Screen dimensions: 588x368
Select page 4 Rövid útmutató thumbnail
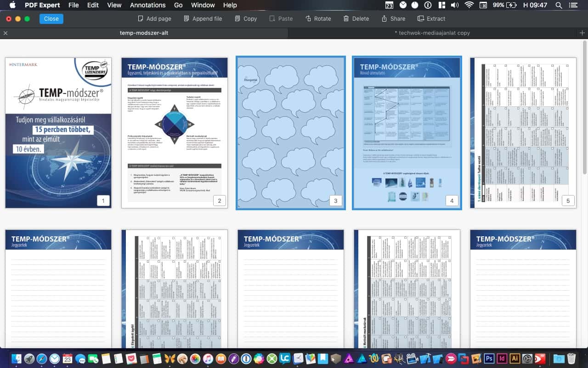coord(407,133)
